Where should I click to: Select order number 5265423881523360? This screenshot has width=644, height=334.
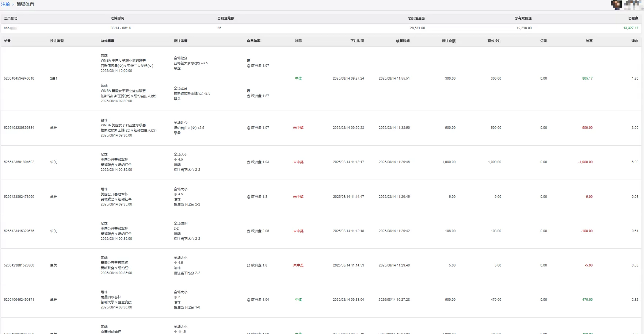click(x=19, y=265)
